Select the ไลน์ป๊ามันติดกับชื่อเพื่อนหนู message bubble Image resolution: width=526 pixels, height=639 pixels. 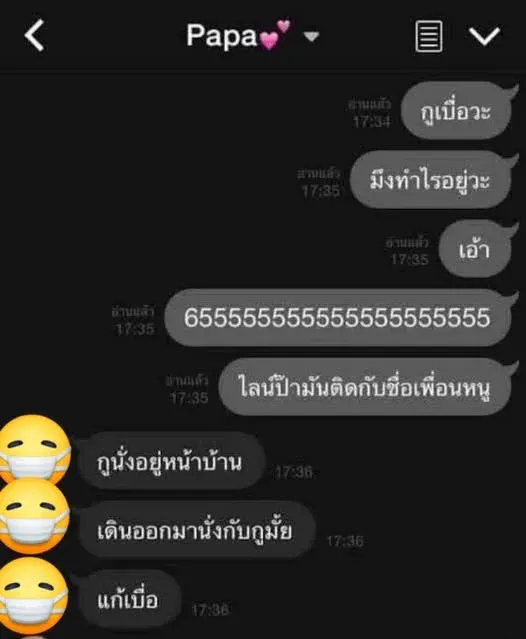[365, 386]
